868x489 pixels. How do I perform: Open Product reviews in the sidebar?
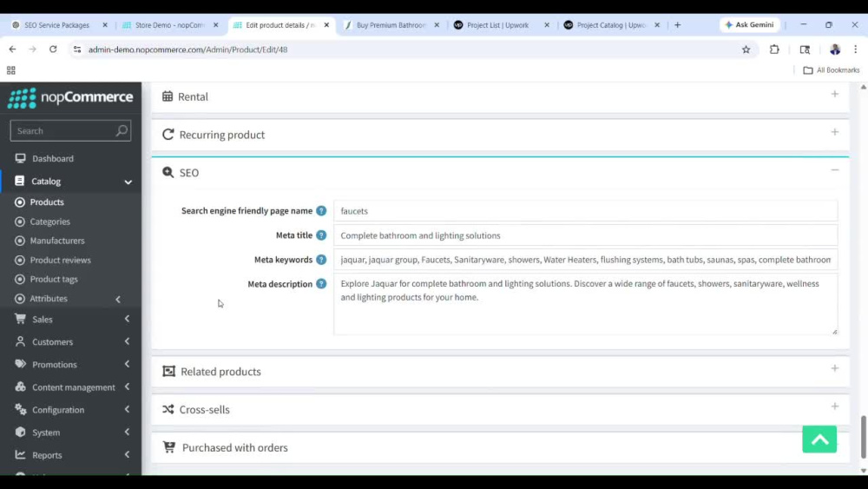61,260
